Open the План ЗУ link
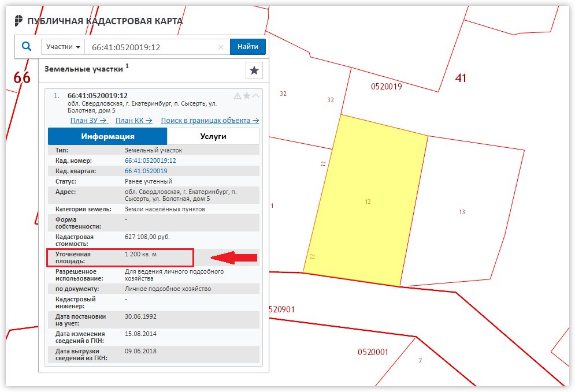 [88, 121]
